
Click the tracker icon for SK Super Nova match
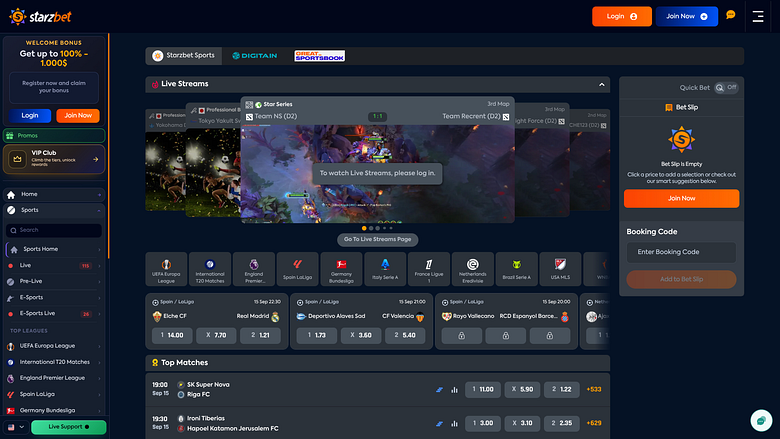coord(439,390)
